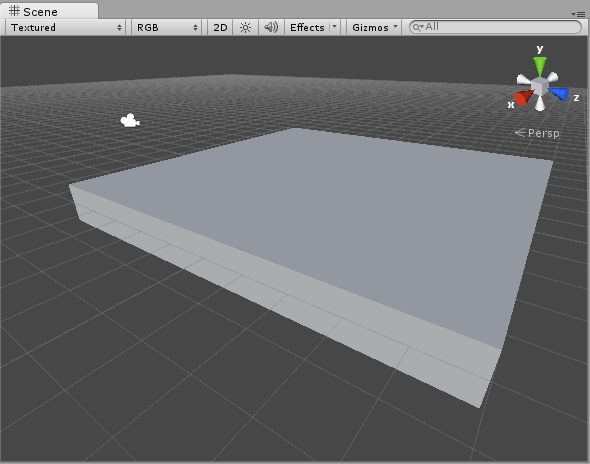This screenshot has width=590, height=464.
Task: Click the blue Z axis cone
Action: (559, 94)
